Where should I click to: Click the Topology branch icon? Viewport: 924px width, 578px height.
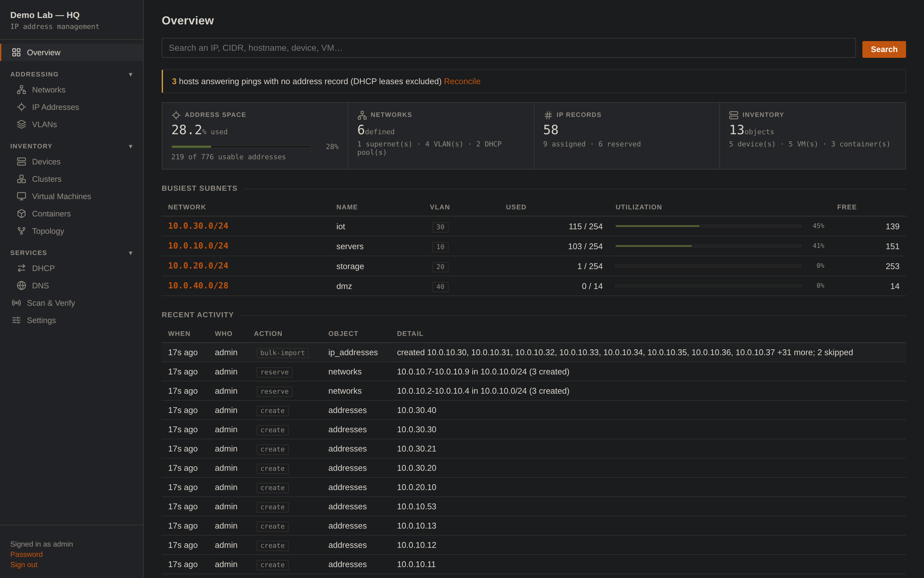point(21,231)
